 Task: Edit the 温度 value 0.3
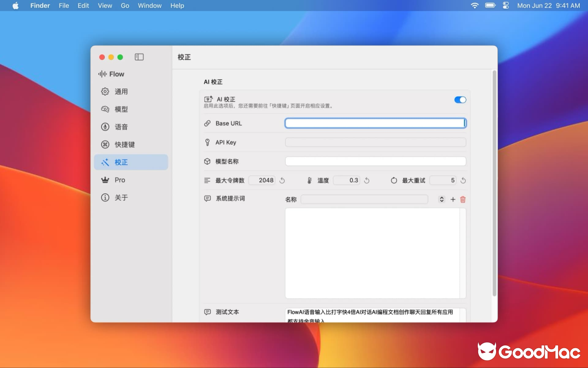pos(346,180)
